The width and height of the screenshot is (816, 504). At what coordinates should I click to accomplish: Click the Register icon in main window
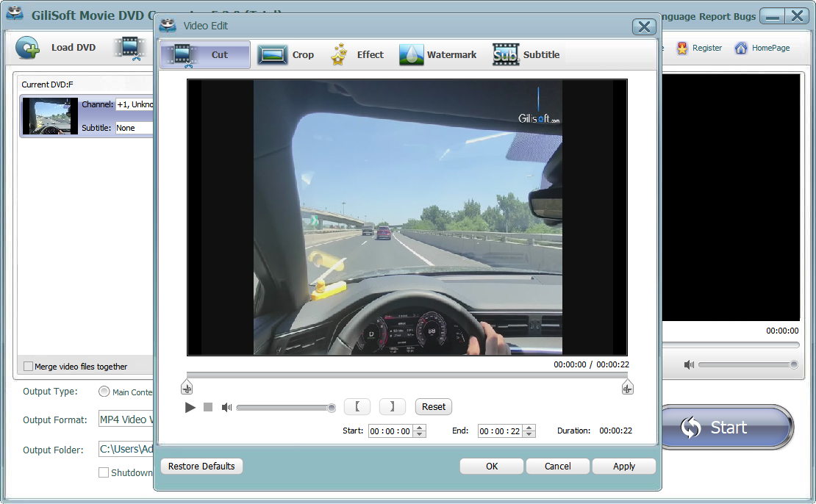681,48
